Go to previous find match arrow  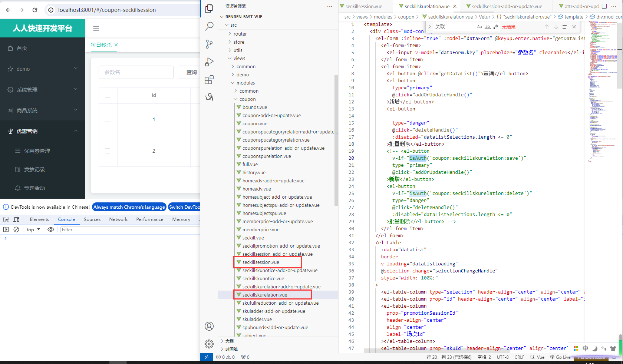(x=547, y=27)
